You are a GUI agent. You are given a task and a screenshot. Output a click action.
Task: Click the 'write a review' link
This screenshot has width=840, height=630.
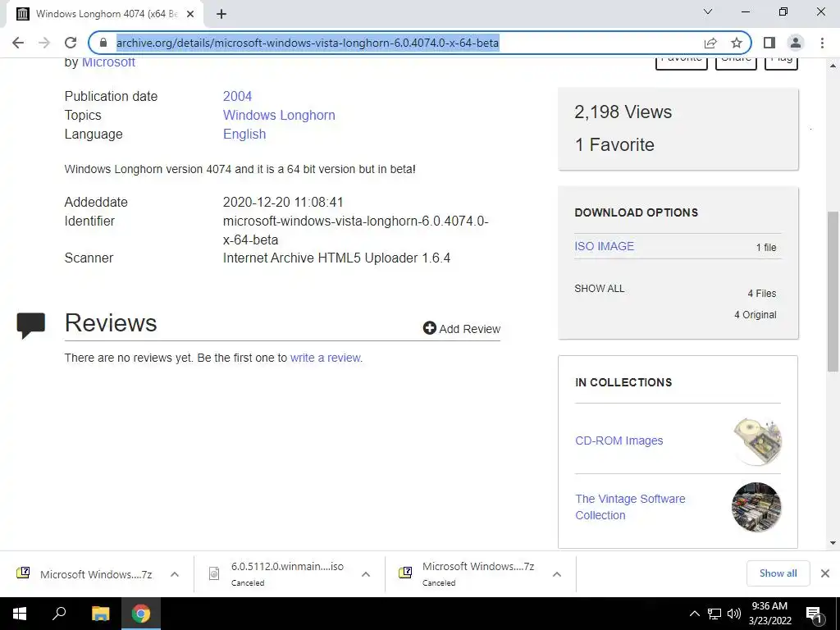(x=326, y=358)
